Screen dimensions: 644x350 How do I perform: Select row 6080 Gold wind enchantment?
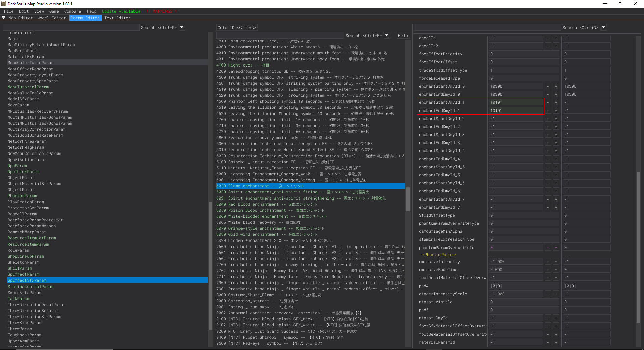pos(310,234)
